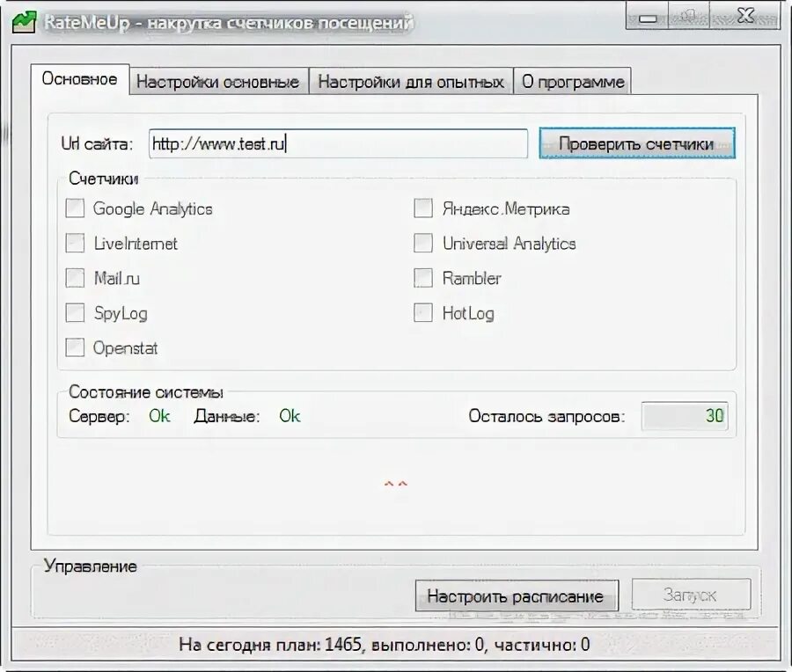Minimize the RateMeUp window
Viewport: 792px width, 672px height.
pyautogui.click(x=647, y=18)
